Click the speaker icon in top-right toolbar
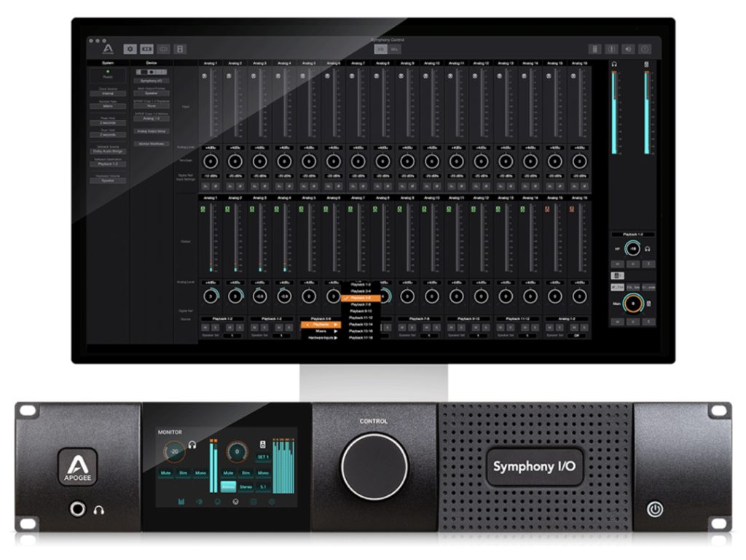This screenshot has width=746, height=560. pyautogui.click(x=628, y=49)
